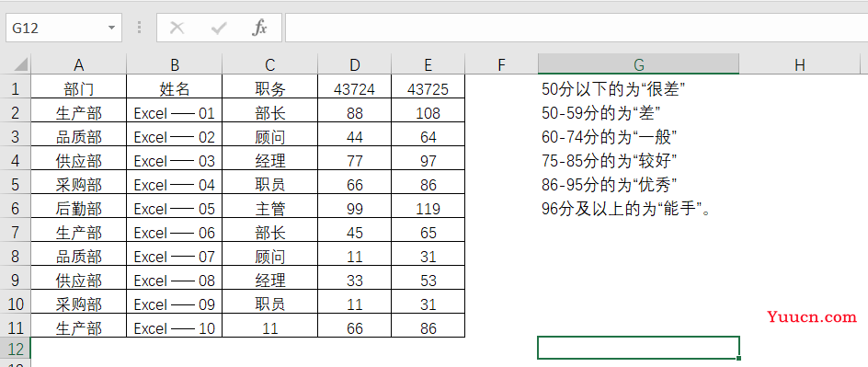Click the fill handle of cell G12

(739, 359)
